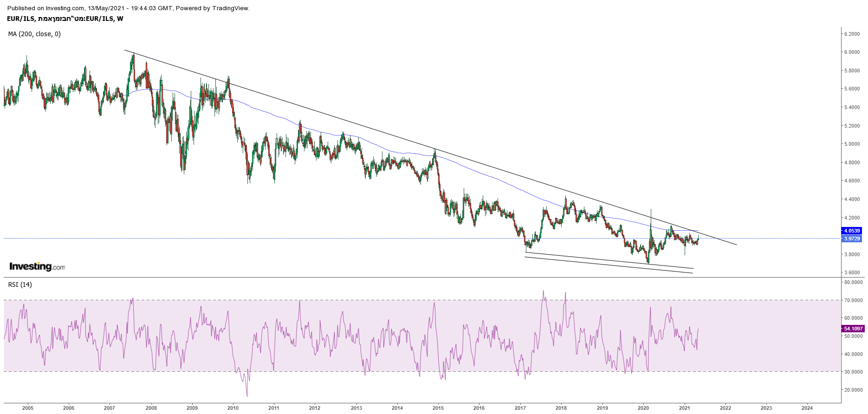Click the 'Published on Investing.com' header line
868x414 pixels.
click(129, 8)
